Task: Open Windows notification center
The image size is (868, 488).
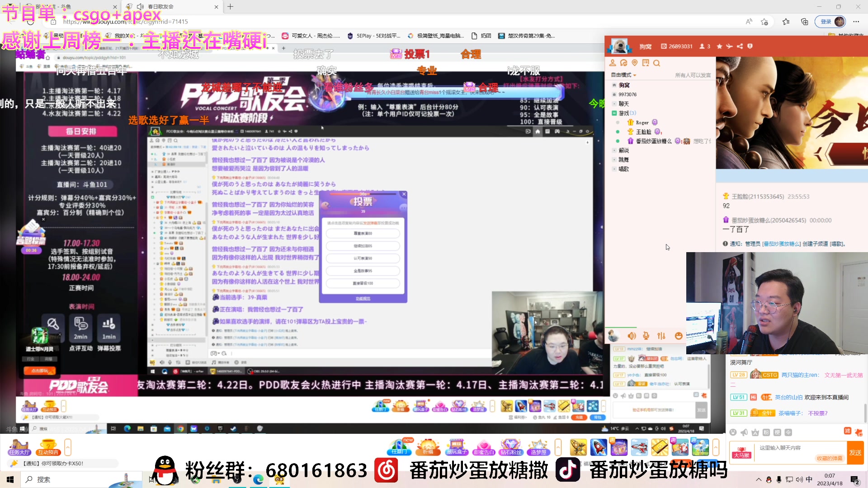Action: pyautogui.click(x=855, y=480)
